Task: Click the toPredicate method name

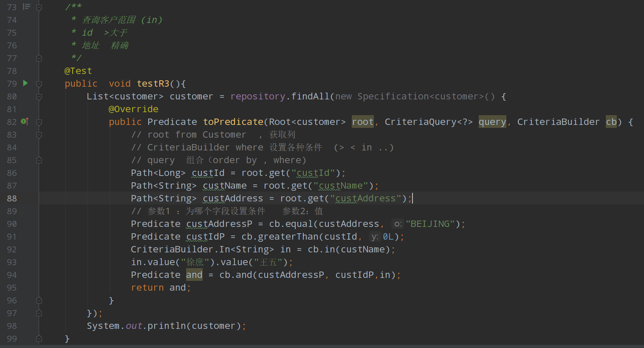Action: click(x=233, y=122)
